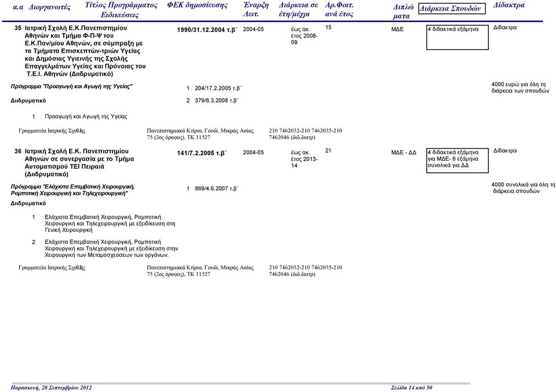Click 'έως ακ. έτος 2013-14'
Screen dimensions: 556x392
(x=304, y=159)
